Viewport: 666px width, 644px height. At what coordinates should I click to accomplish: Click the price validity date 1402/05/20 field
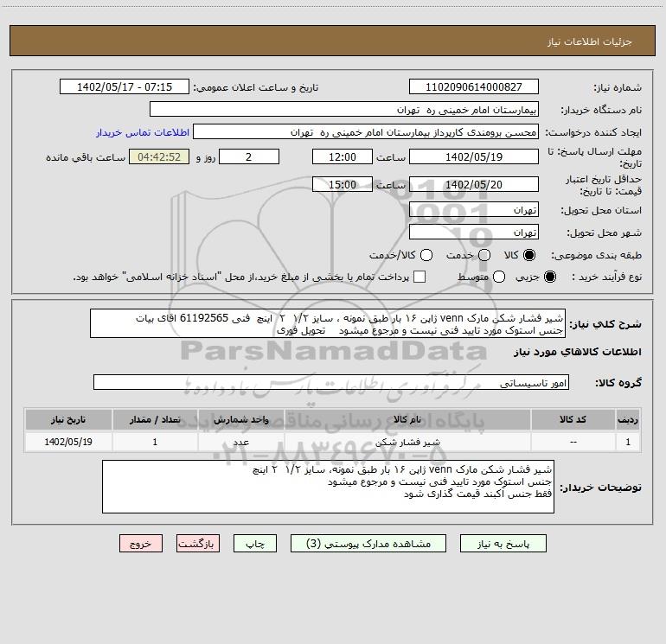pyautogui.click(x=474, y=184)
